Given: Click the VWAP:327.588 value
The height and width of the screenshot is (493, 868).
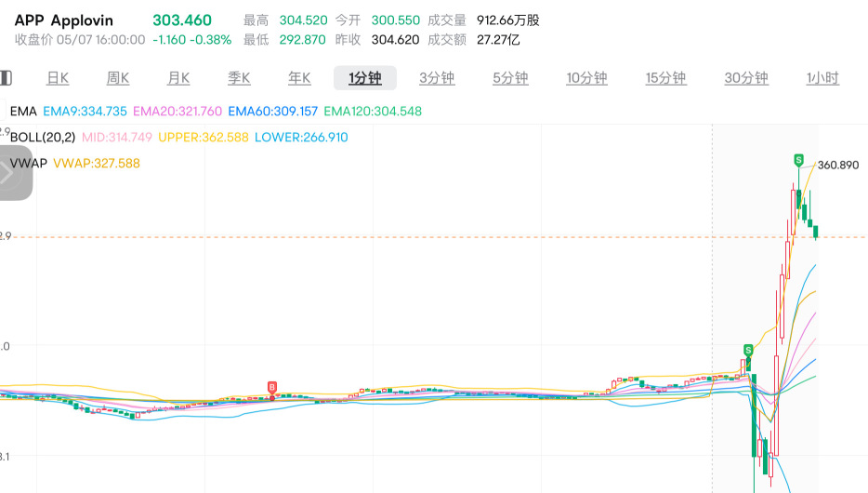Looking at the screenshot, I should click(97, 164).
